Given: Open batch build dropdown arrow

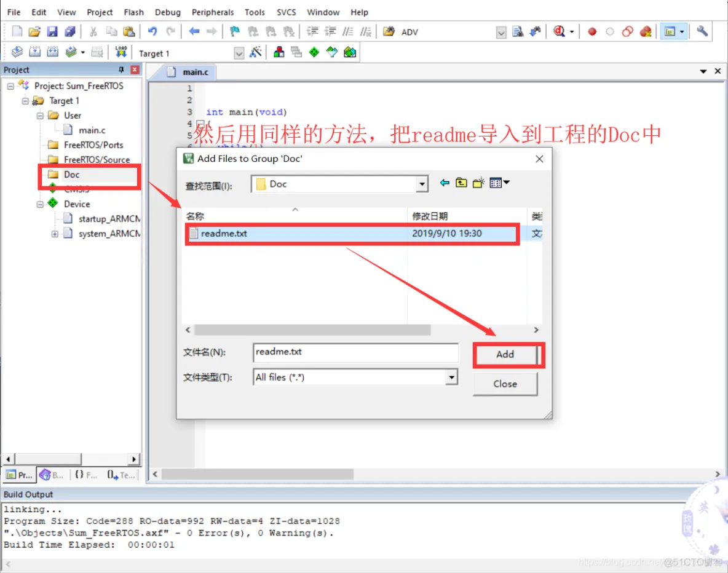Looking at the screenshot, I should click(x=82, y=52).
